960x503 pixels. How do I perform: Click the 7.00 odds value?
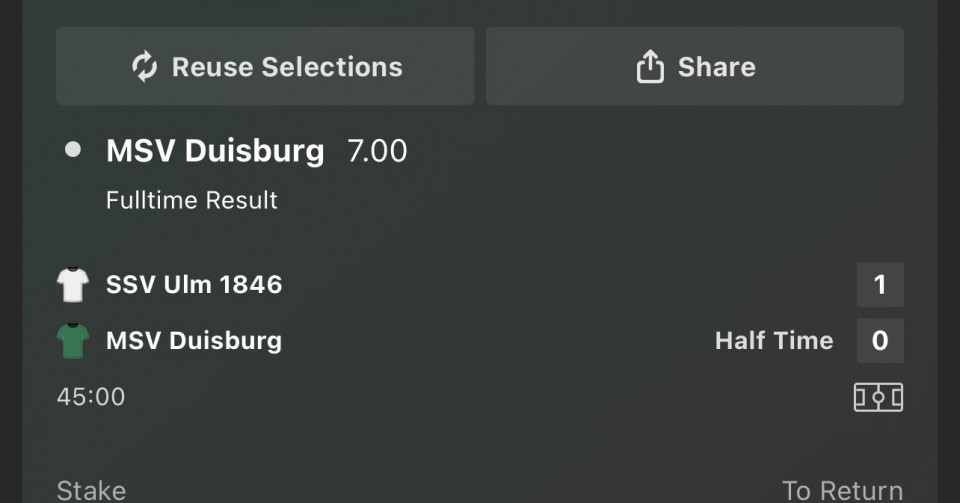377,151
